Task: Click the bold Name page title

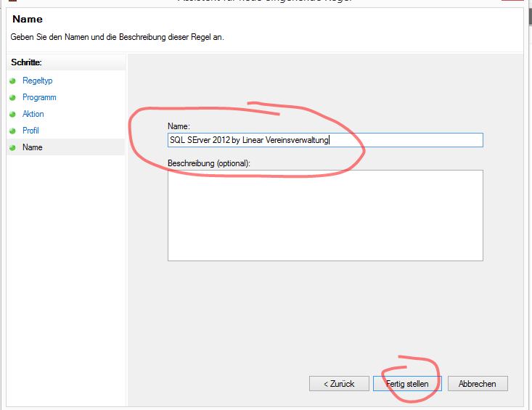Action: pyautogui.click(x=28, y=19)
